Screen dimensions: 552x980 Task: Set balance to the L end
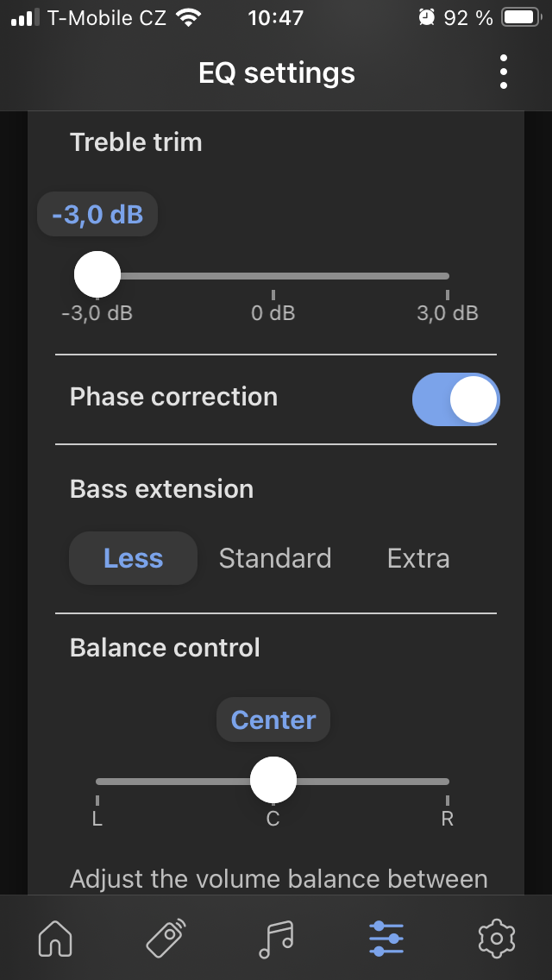[97, 782]
